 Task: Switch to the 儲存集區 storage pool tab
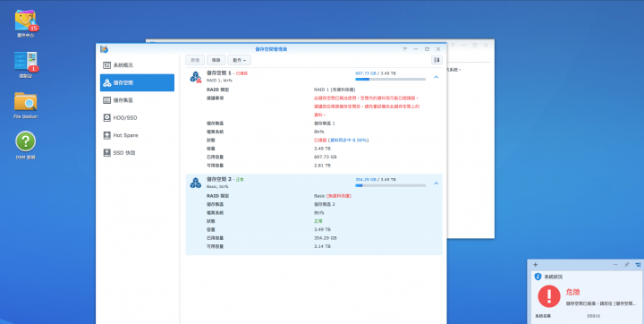pos(137,100)
